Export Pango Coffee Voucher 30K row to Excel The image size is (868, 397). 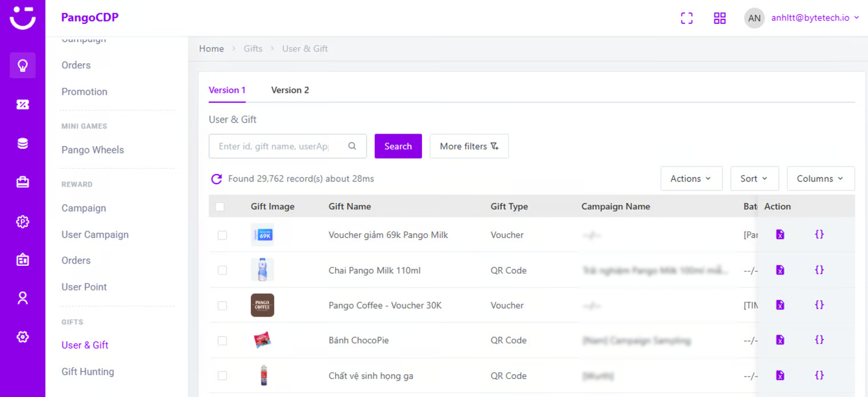(780, 305)
